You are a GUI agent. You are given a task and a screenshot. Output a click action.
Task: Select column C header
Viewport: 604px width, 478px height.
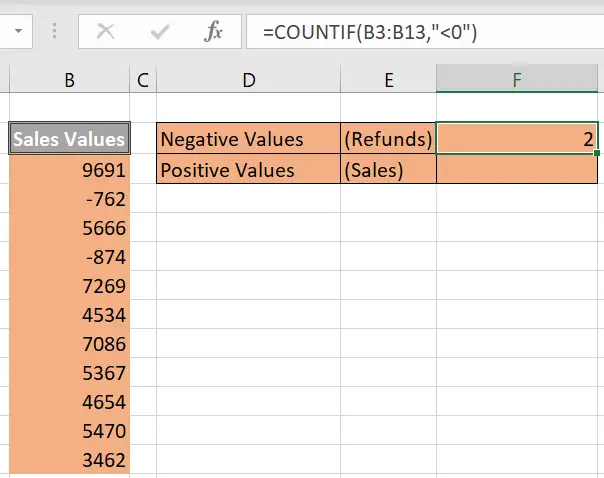point(143,79)
